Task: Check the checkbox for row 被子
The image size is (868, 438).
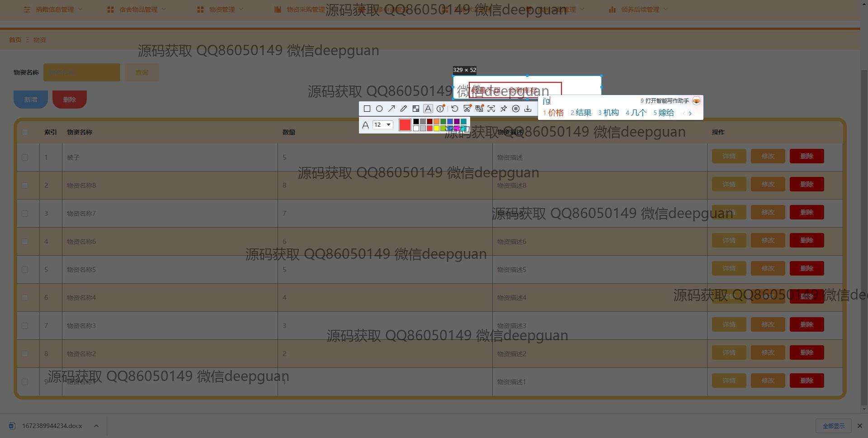Action: tap(25, 157)
